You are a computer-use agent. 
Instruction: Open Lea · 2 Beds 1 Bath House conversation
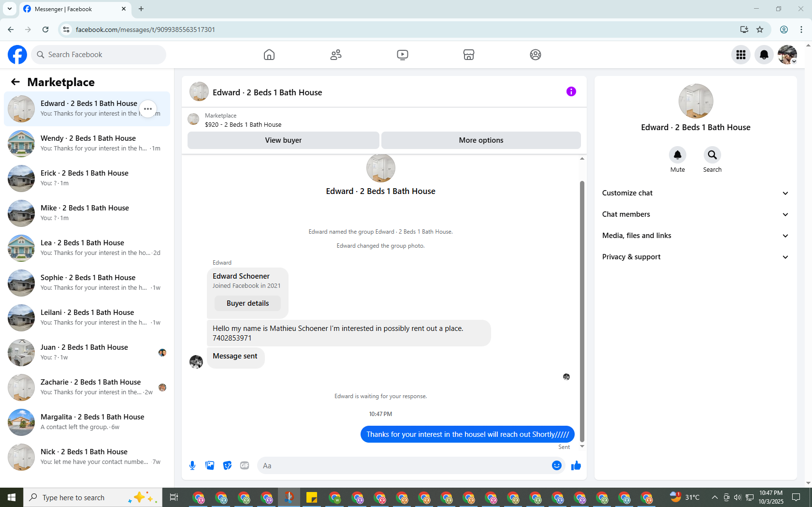87,248
